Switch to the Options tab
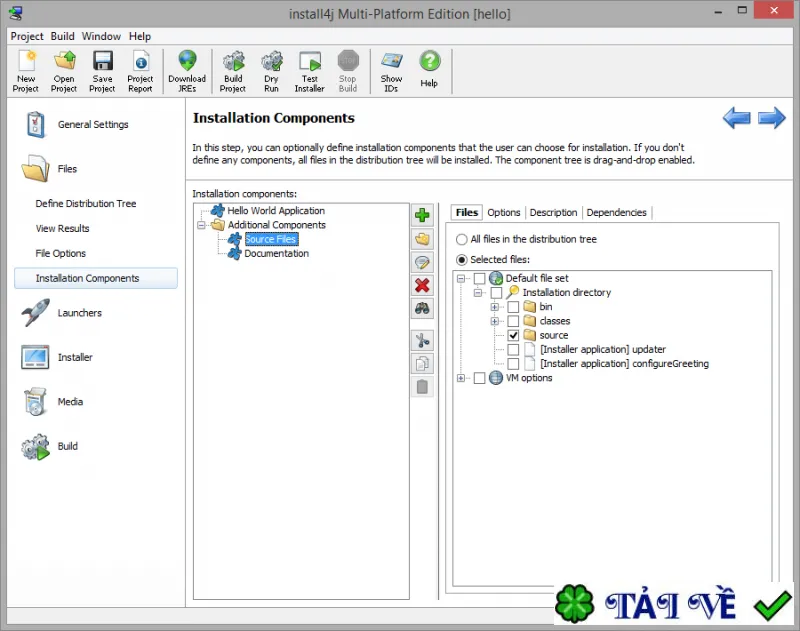 [x=504, y=213]
